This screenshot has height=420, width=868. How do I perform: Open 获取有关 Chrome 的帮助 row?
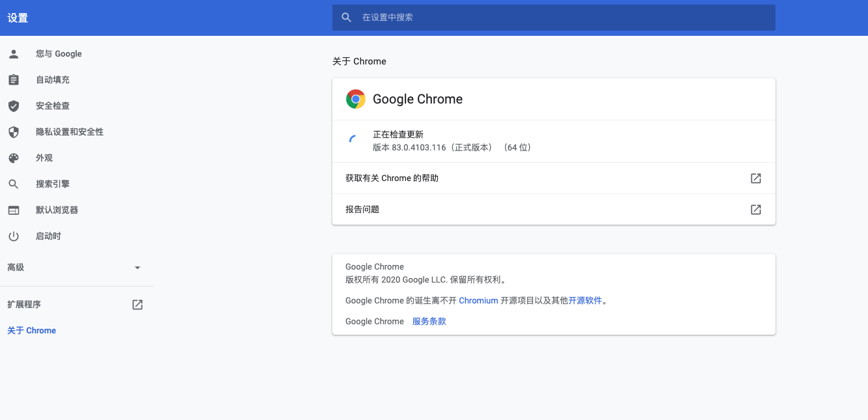pos(554,178)
